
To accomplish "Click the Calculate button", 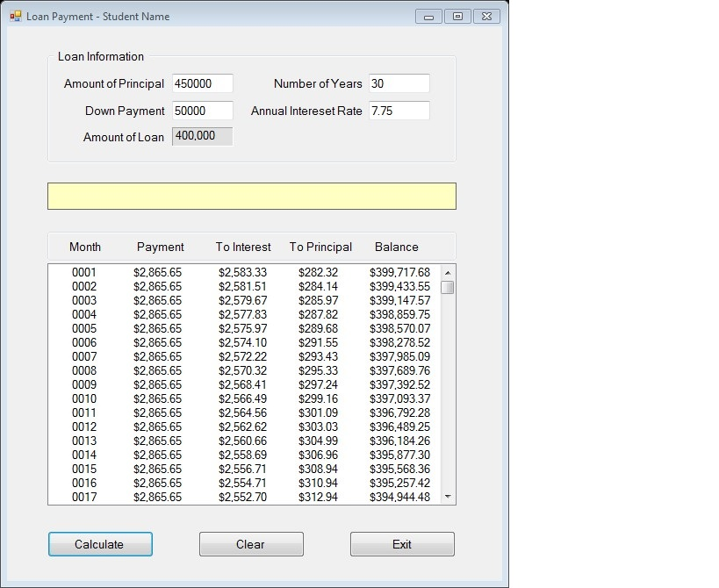I will point(100,544).
